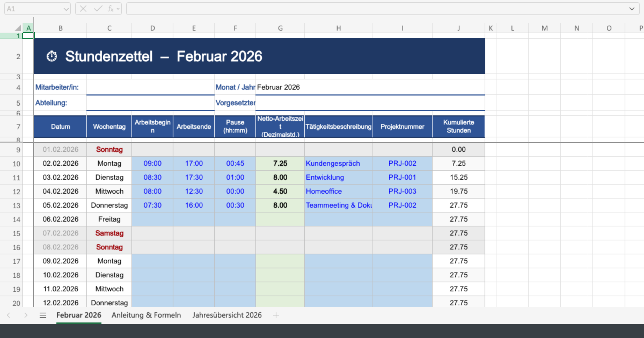Click the select-all corner triangle
Screen dimensions: 644x338
tap(18, 28)
